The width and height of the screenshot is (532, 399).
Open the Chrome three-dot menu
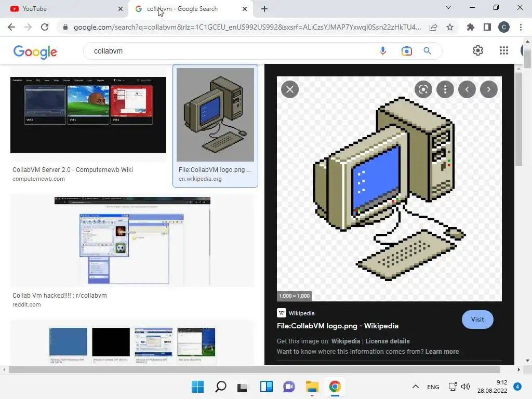tap(521, 27)
